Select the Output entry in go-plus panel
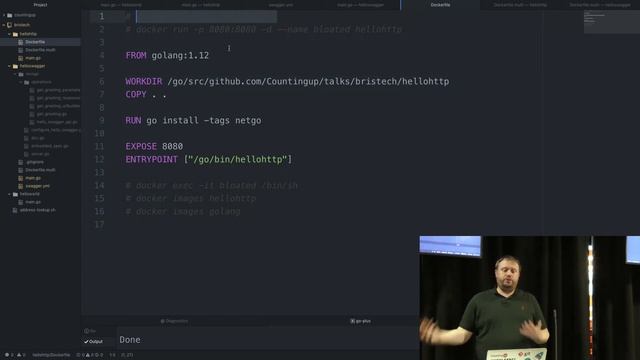 coord(93,342)
